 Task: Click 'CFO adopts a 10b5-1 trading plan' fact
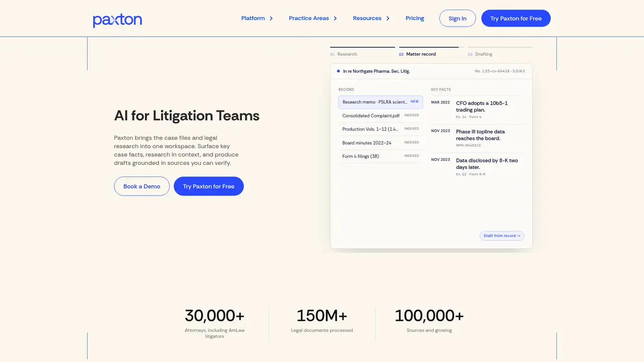pyautogui.click(x=482, y=107)
